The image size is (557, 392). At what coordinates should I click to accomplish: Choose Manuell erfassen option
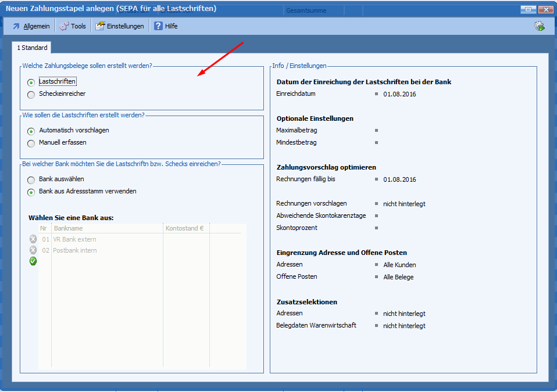(x=31, y=143)
